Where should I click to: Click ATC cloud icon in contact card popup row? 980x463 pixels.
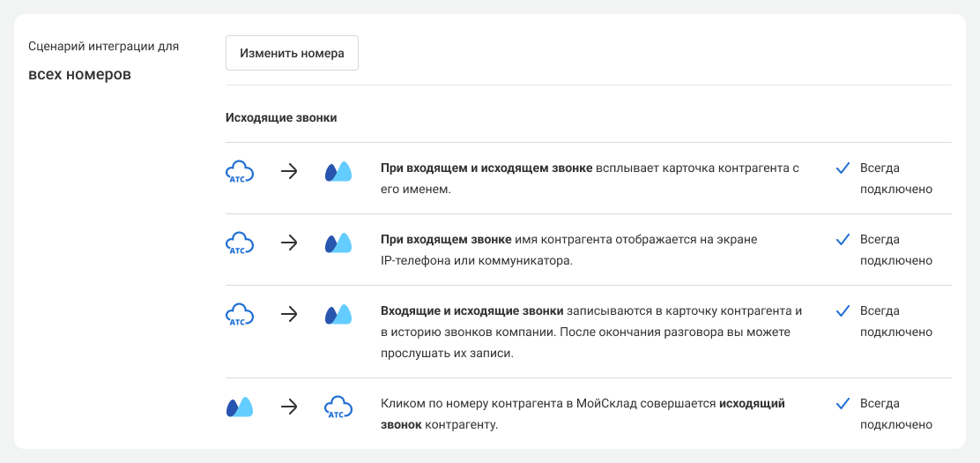240,171
